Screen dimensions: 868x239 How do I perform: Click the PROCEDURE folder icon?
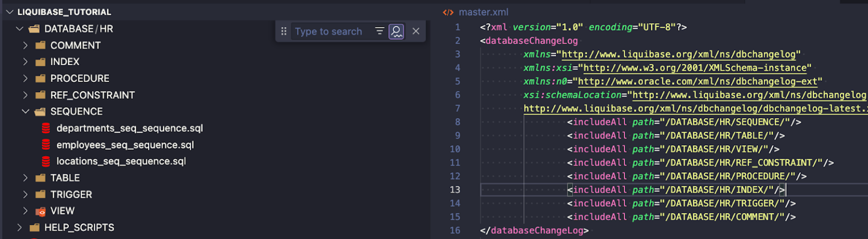click(x=40, y=79)
